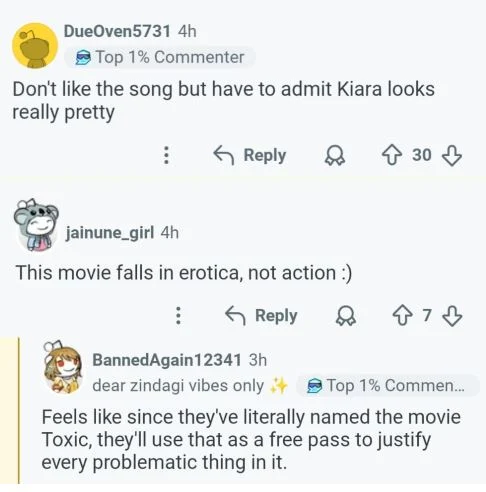The image size is (486, 492).
Task: Visit jainune_girl username link
Action: [x=110, y=232]
